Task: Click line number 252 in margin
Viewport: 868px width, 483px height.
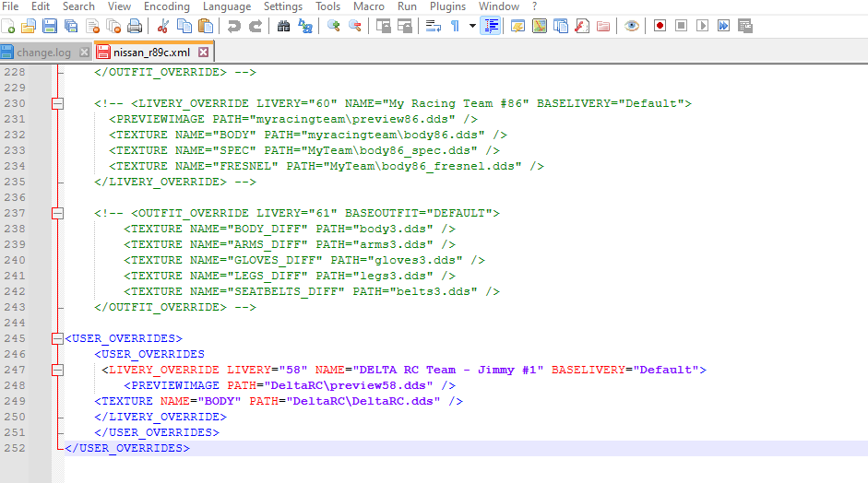Action: point(15,448)
